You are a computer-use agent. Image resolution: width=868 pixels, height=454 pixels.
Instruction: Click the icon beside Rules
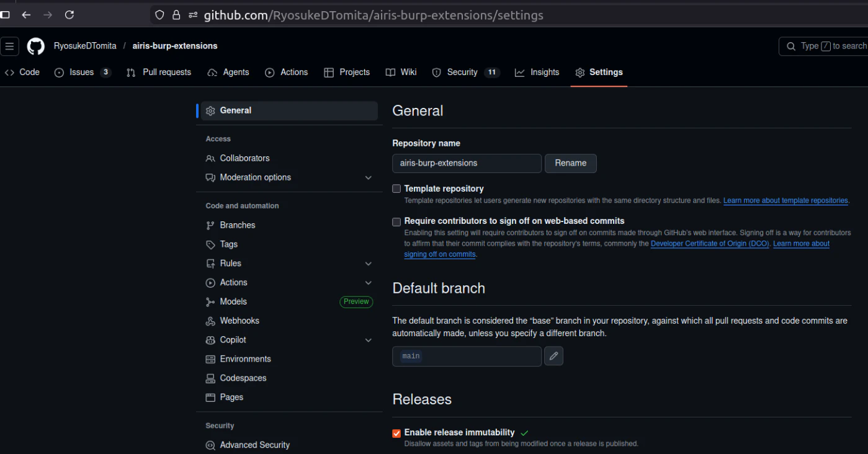coord(210,264)
